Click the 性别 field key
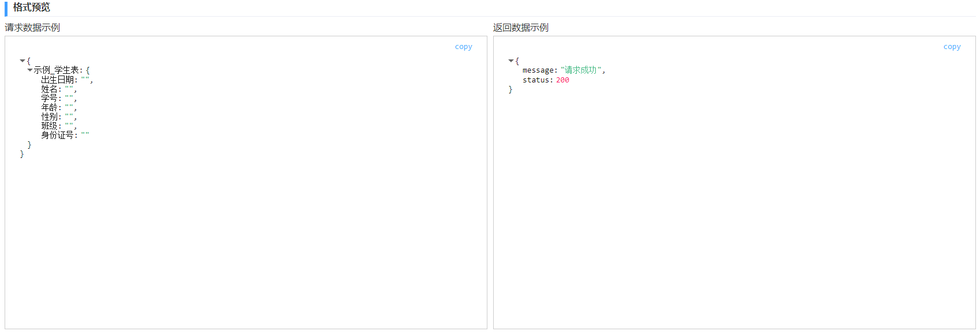Image resolution: width=980 pixels, height=335 pixels. [x=49, y=116]
